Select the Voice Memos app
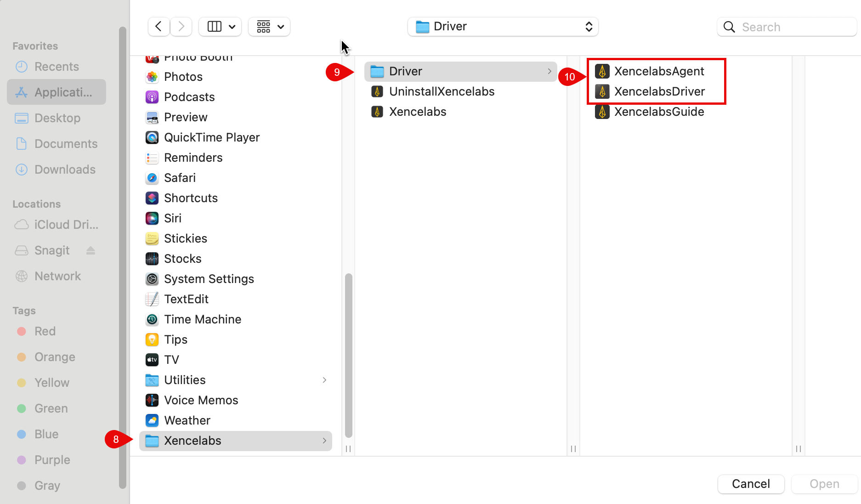The image size is (861, 504). point(236,400)
